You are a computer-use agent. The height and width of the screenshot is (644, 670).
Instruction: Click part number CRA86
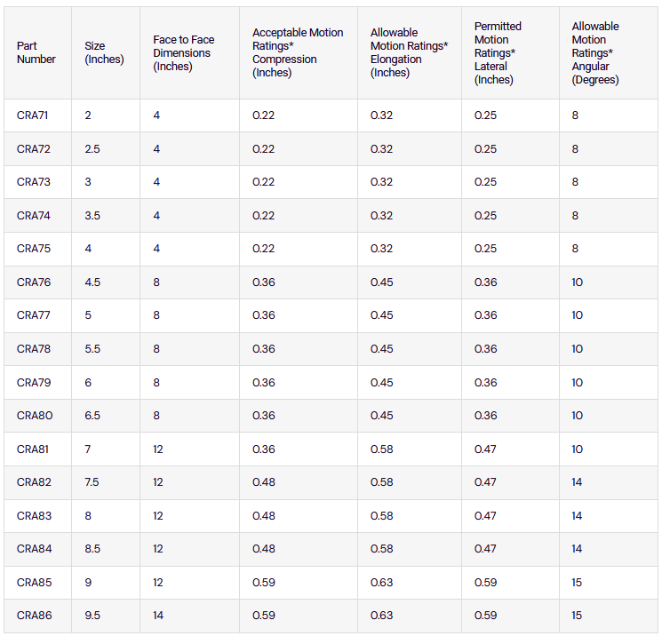coord(34,616)
